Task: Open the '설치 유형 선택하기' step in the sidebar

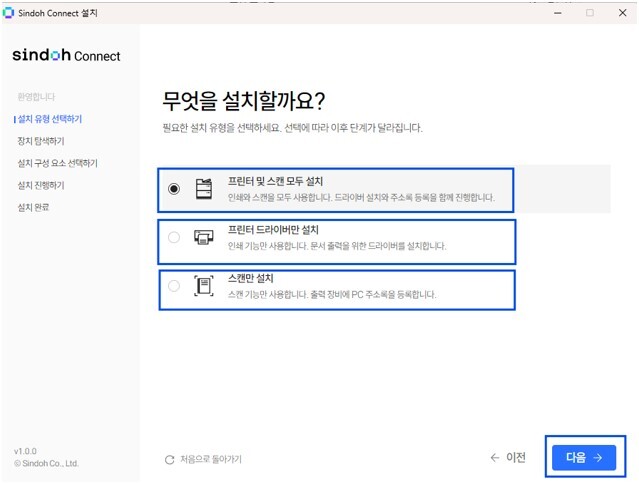Action: [x=50, y=119]
